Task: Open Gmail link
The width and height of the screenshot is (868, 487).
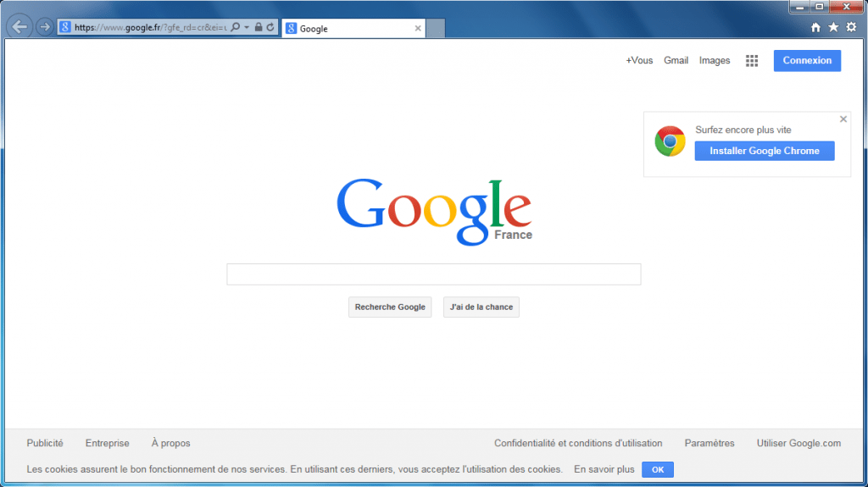Action: coord(676,60)
